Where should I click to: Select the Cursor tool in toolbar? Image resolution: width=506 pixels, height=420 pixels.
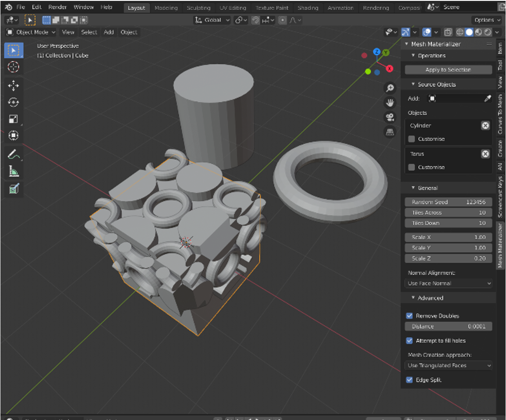coord(14,67)
